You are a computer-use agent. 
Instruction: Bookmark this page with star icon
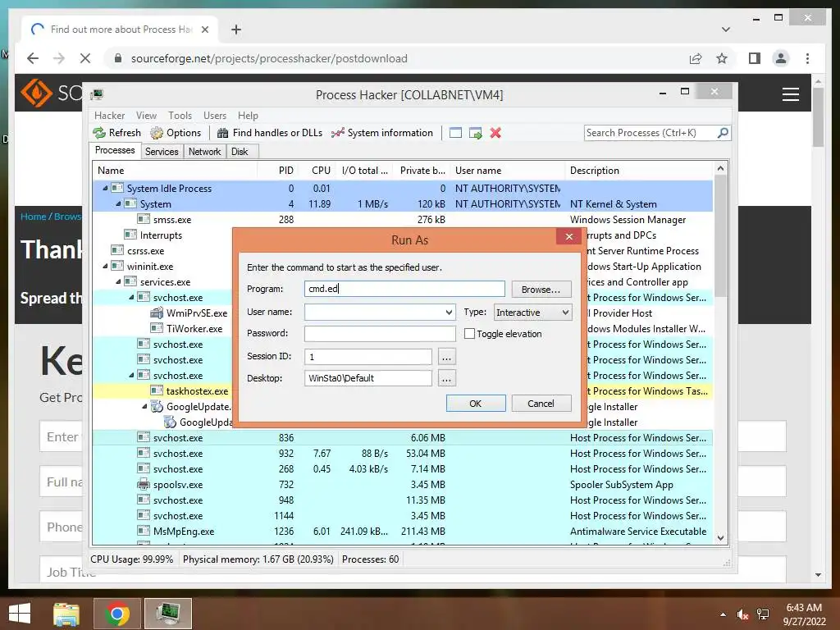click(x=722, y=58)
